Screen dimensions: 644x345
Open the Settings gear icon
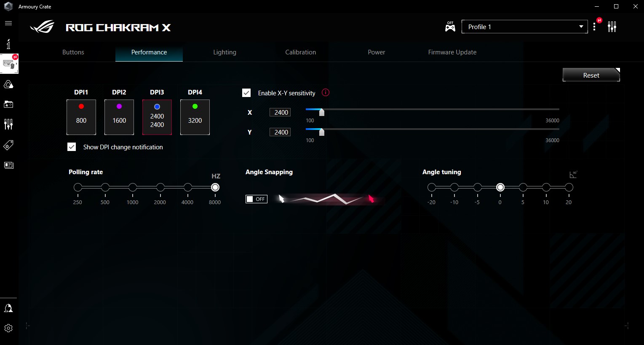[8, 328]
